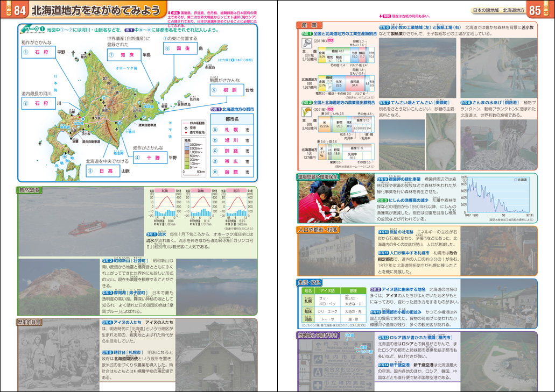Viewport: 555px width, 392px height.
Task: Click answer box ④ 十勝 for the plain
Action: 150,158
